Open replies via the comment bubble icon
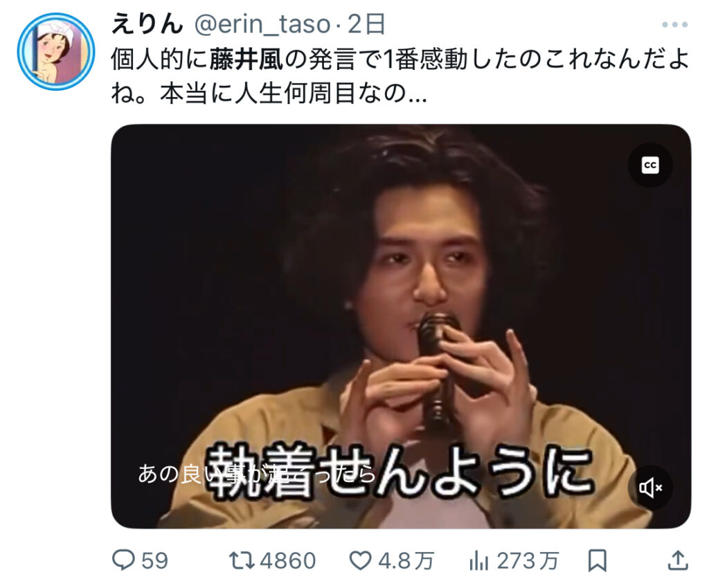 pyautogui.click(x=123, y=560)
